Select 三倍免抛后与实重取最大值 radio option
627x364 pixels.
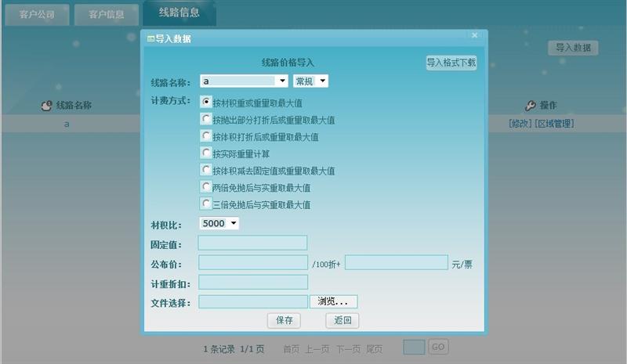pyautogui.click(x=205, y=204)
